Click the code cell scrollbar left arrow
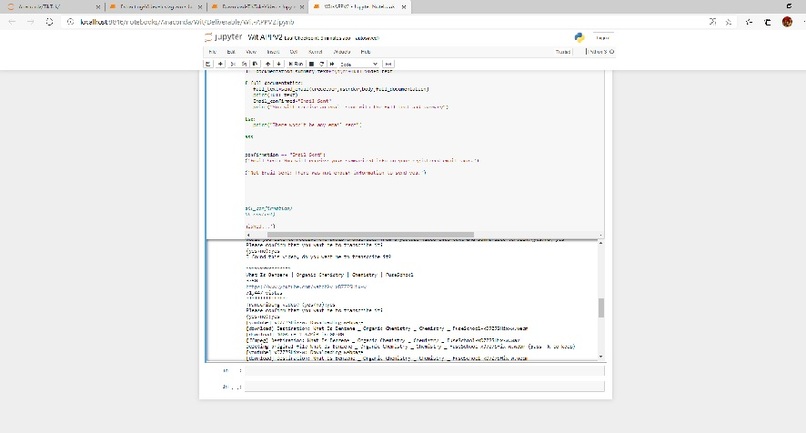This screenshot has width=806, height=433. pos(248,235)
